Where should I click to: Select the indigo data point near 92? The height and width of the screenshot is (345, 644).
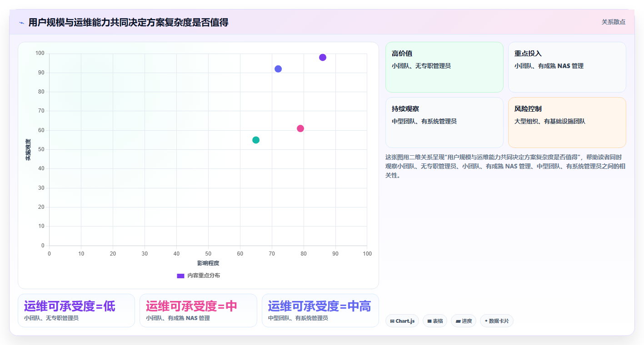[x=278, y=69]
